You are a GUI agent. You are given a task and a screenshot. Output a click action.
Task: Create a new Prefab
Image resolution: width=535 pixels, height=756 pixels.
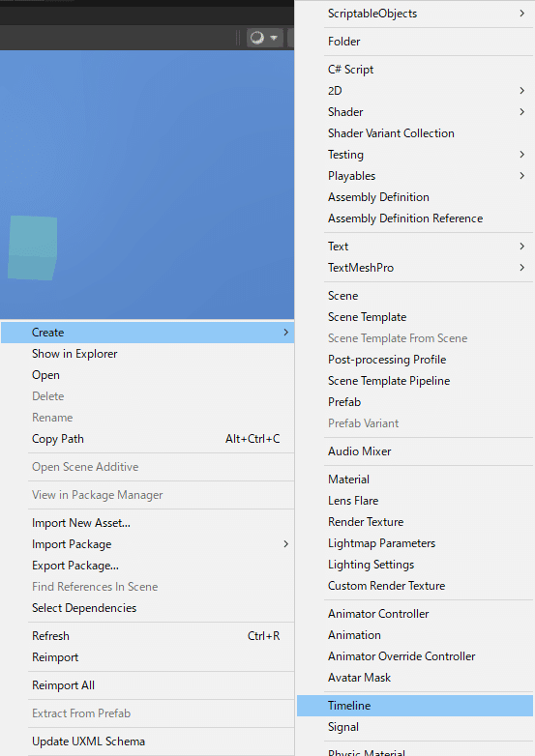[344, 401]
